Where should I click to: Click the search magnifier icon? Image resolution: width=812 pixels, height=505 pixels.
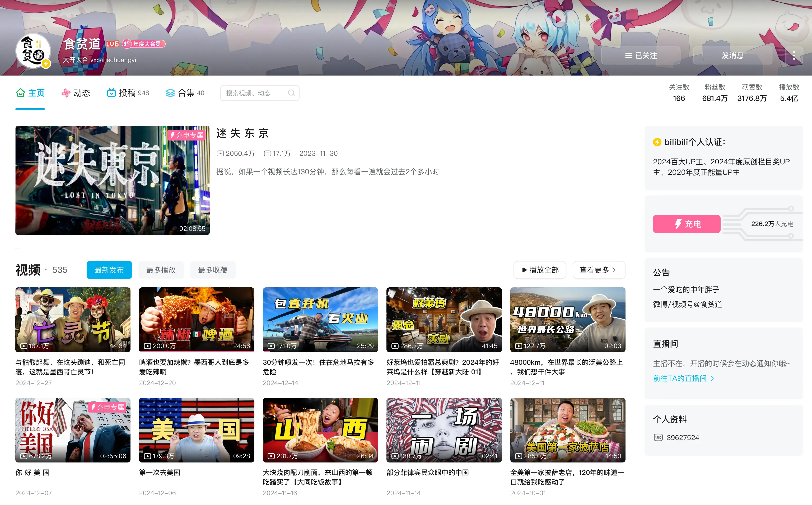pyautogui.click(x=291, y=93)
